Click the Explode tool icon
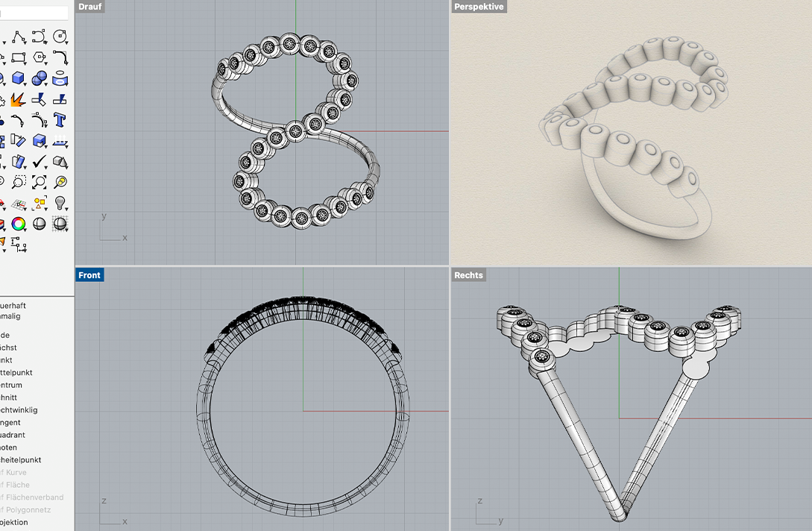Viewport: 812px width, 531px height. point(18,99)
